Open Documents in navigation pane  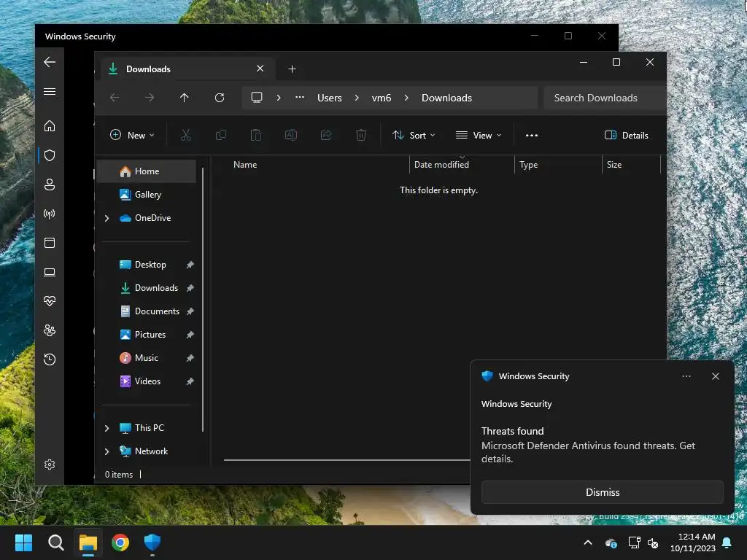147,311
